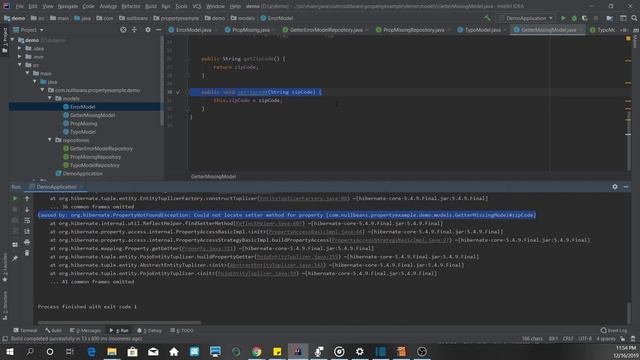Toggle scroll to end in Run console
Screen dimensions: 640x360
point(27,231)
